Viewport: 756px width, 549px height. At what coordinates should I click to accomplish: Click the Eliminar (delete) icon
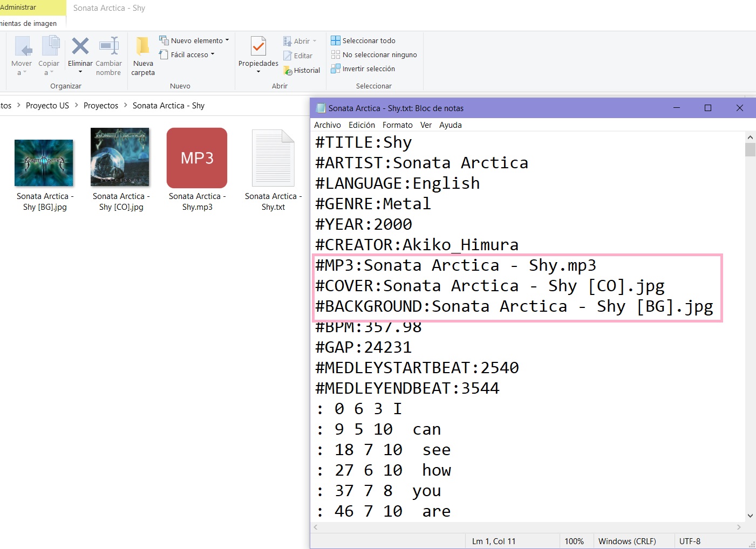pos(80,47)
